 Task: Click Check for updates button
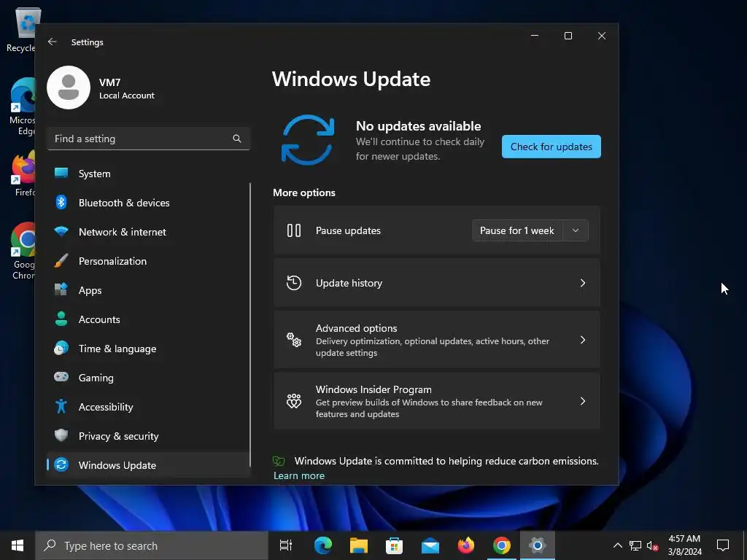click(x=551, y=147)
